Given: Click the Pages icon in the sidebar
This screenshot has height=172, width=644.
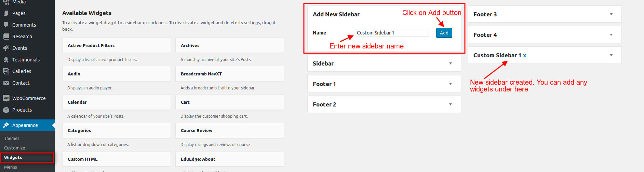Looking at the screenshot, I should tap(6, 13).
